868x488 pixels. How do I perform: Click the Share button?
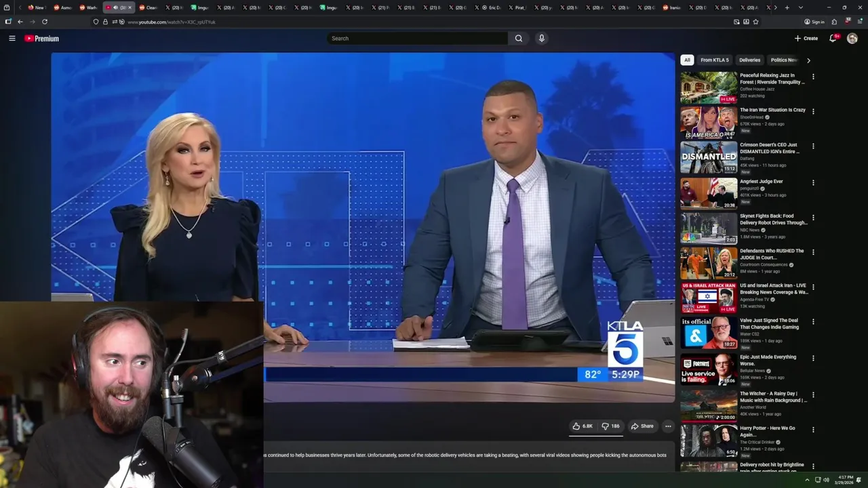(x=642, y=426)
